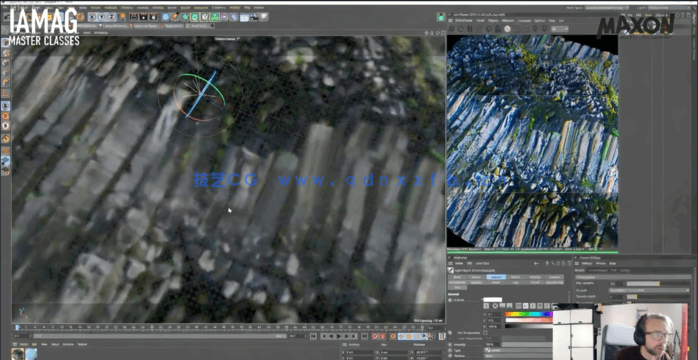
Task: Open the Attributes panel hamburger menu
Action: pos(450,263)
